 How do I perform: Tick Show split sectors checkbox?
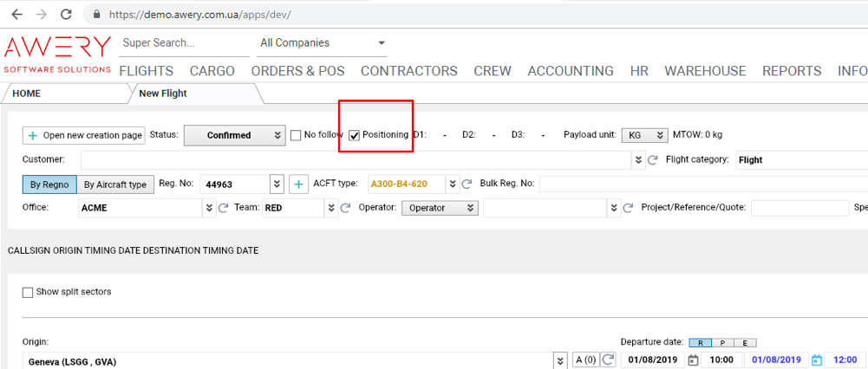[28, 292]
